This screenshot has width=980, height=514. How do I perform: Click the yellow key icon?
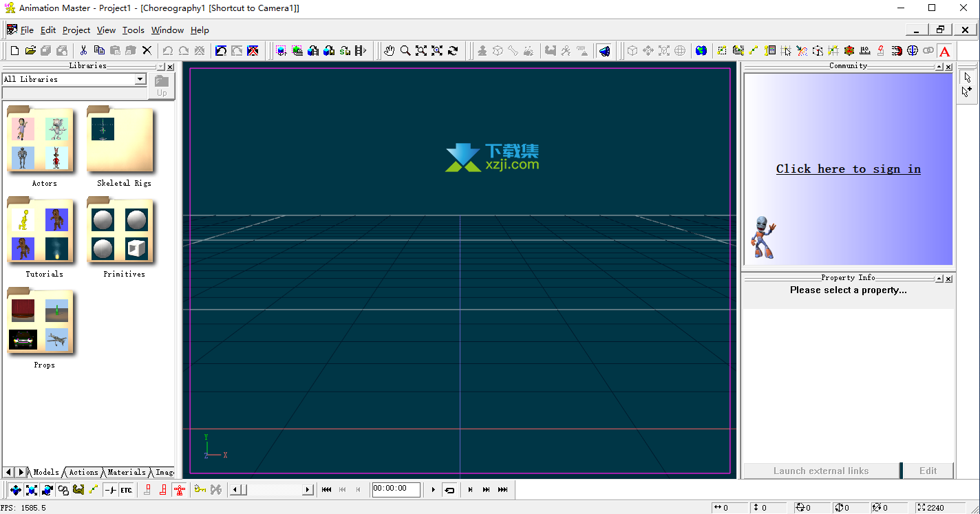tap(200, 490)
